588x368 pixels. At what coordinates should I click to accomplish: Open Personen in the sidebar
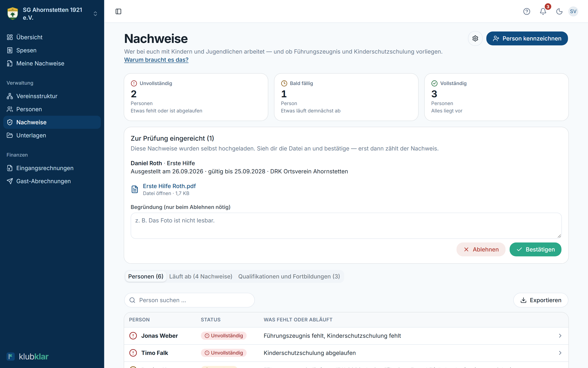[52, 109]
